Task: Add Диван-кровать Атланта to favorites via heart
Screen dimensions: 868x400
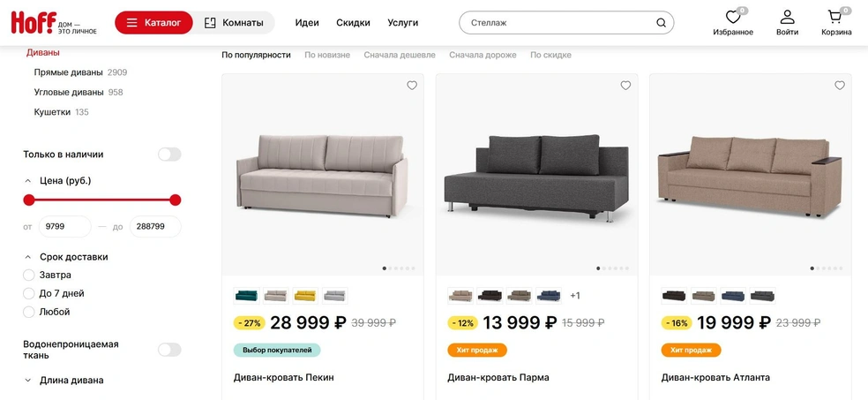Action: [840, 86]
